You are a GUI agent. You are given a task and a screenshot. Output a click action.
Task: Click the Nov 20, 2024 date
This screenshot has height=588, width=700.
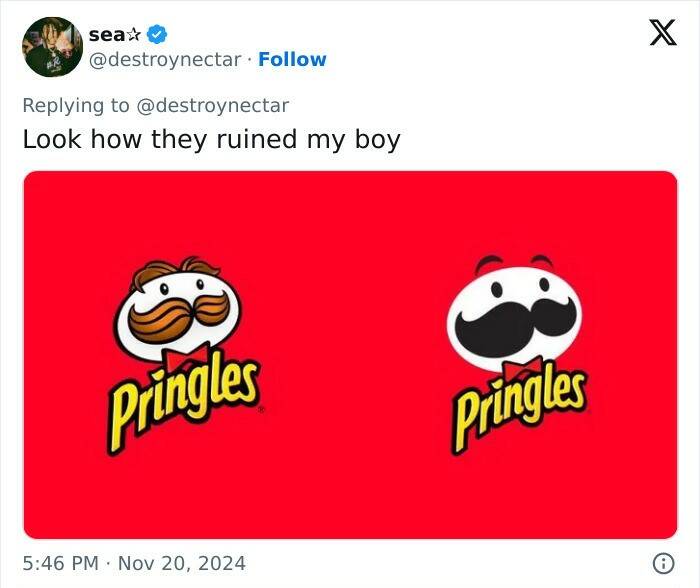181,563
